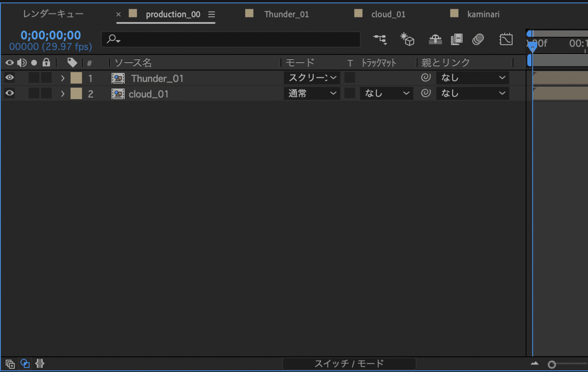
Task: Open the track matte dropdown for cloud_01
Action: [x=386, y=93]
